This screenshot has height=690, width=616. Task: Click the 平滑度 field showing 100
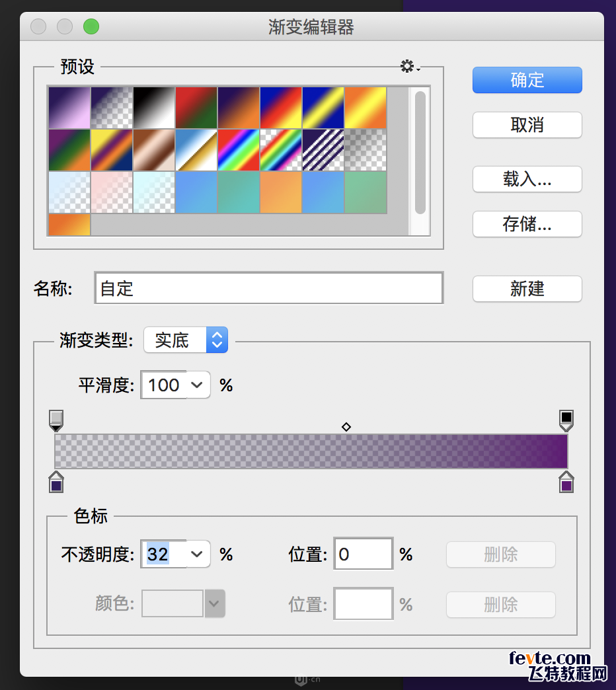(x=164, y=385)
